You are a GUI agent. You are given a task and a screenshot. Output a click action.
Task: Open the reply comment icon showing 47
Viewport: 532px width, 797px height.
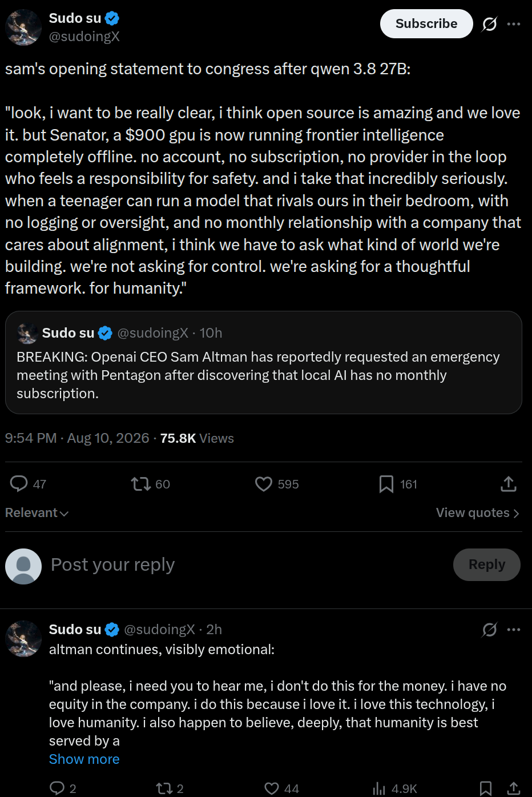coord(19,484)
